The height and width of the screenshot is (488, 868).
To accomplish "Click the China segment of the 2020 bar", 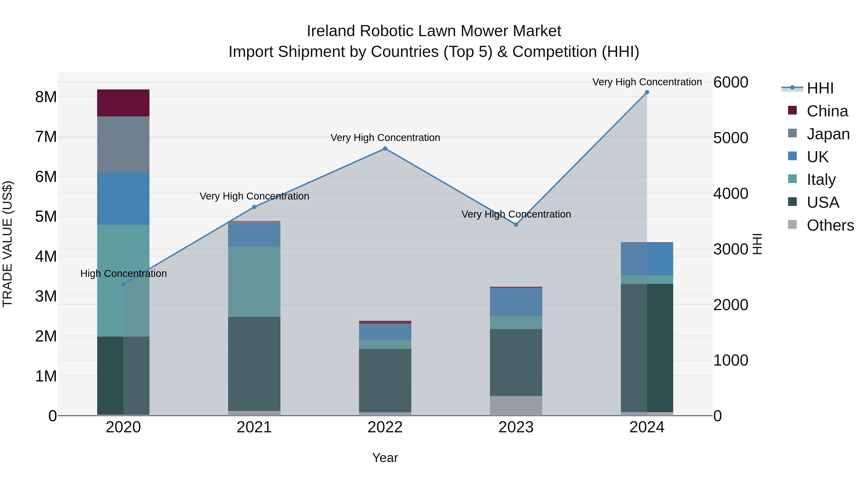I will pos(123,103).
